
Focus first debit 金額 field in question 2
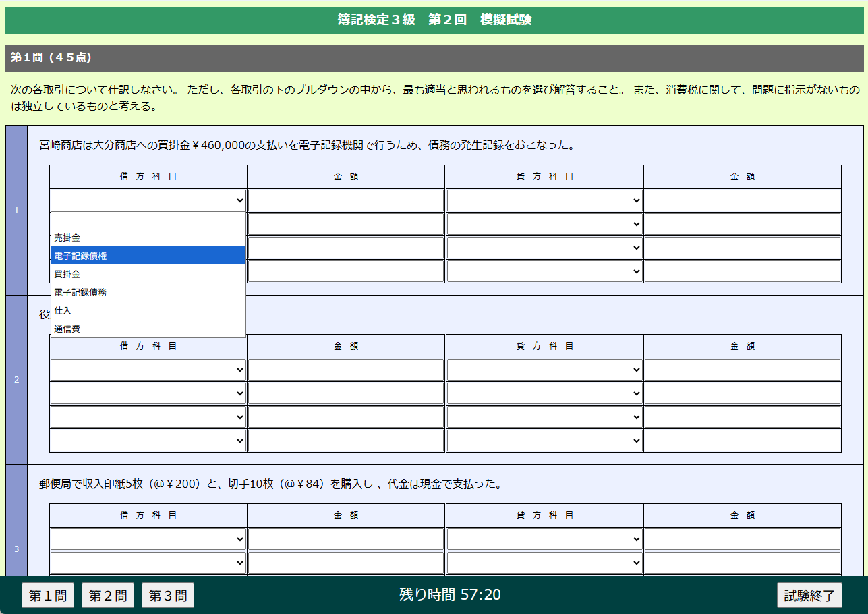[346, 370]
